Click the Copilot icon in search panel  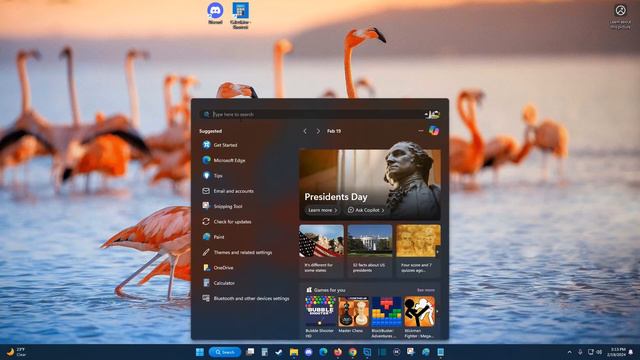coord(433,131)
